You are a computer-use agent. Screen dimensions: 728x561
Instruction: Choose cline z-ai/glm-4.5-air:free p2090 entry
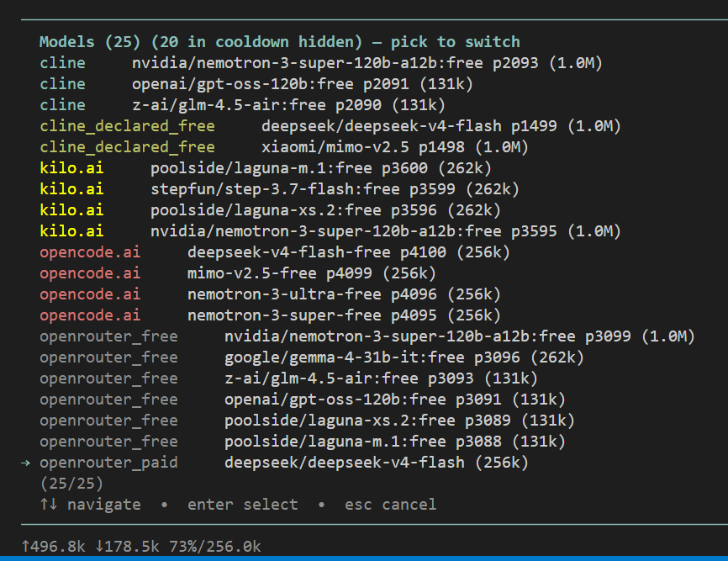[242, 105]
